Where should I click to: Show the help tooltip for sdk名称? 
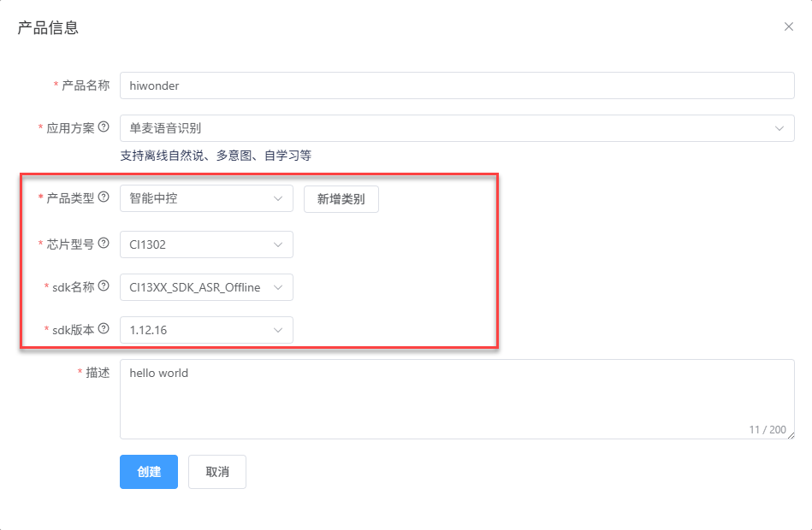pyautogui.click(x=104, y=286)
